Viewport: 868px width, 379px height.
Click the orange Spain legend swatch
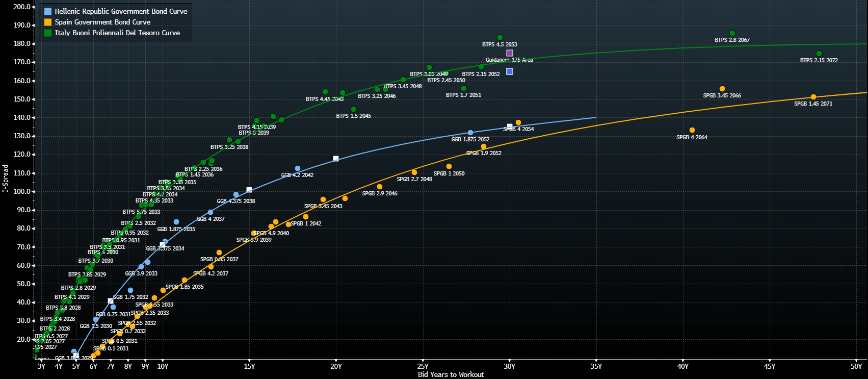[48, 22]
